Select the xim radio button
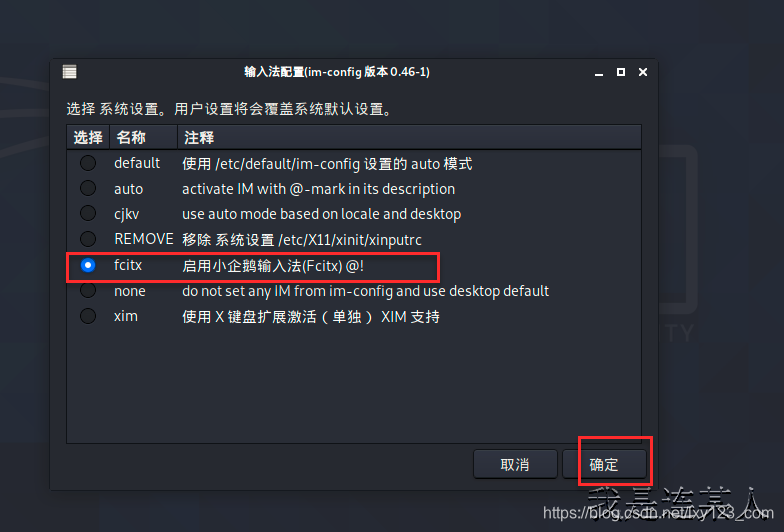The width and height of the screenshot is (784, 532). (x=88, y=316)
